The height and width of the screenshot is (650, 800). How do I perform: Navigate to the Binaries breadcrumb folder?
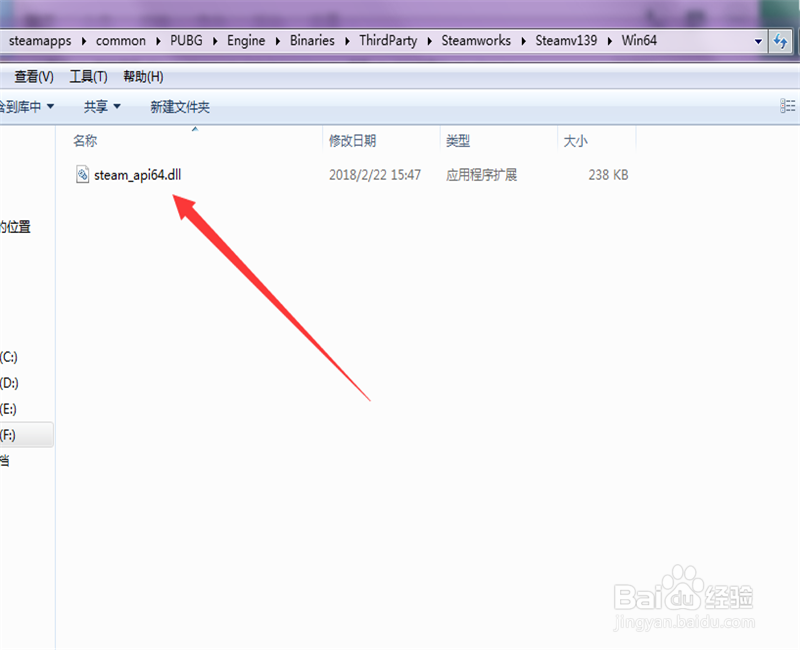click(312, 41)
